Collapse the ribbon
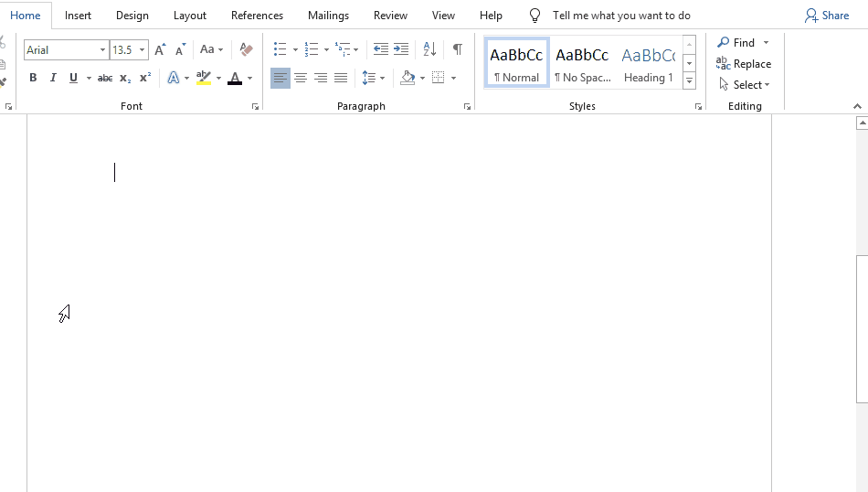The width and height of the screenshot is (868, 492). pyautogui.click(x=857, y=106)
